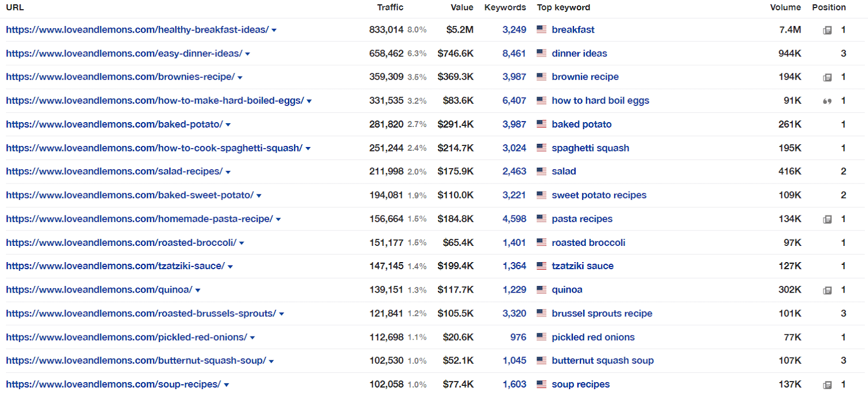Sort by Position column header
Image resolution: width=868 pixels, height=394 pixels.
829,7
